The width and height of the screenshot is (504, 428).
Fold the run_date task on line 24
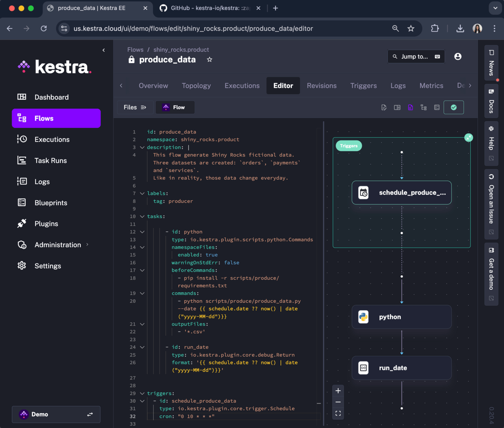(142, 347)
